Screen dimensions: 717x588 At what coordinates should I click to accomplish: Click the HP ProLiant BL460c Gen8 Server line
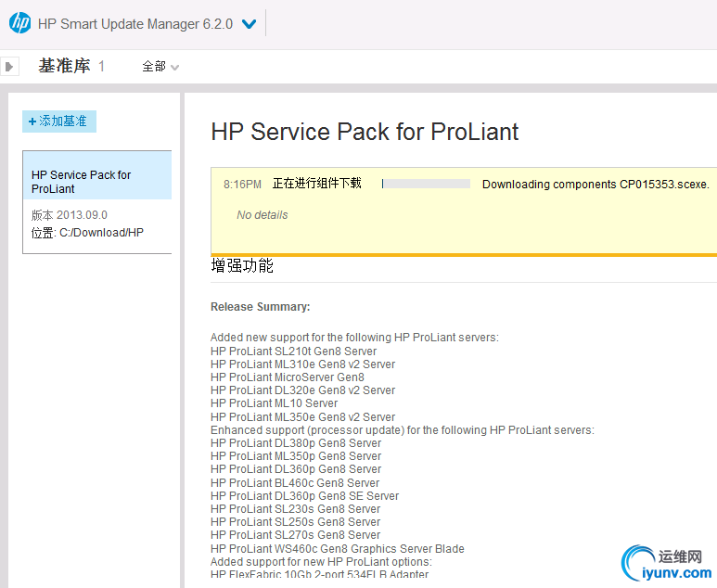(x=295, y=483)
